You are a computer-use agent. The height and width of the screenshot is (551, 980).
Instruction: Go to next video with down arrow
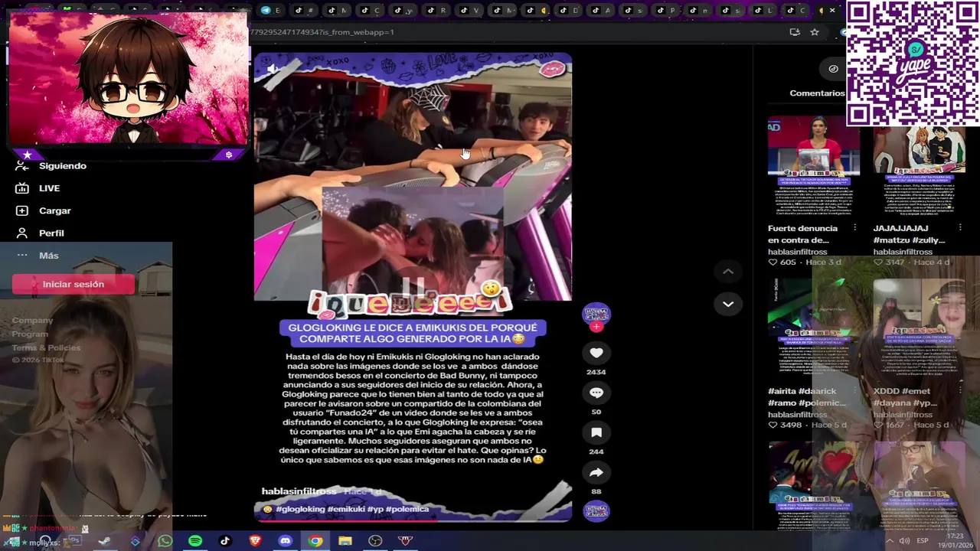coord(728,304)
